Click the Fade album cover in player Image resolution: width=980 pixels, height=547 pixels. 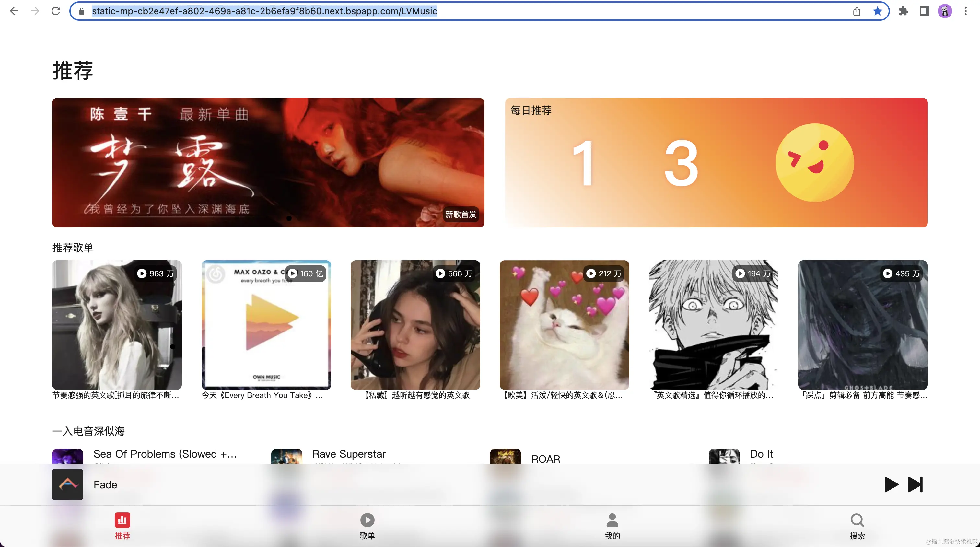(68, 484)
